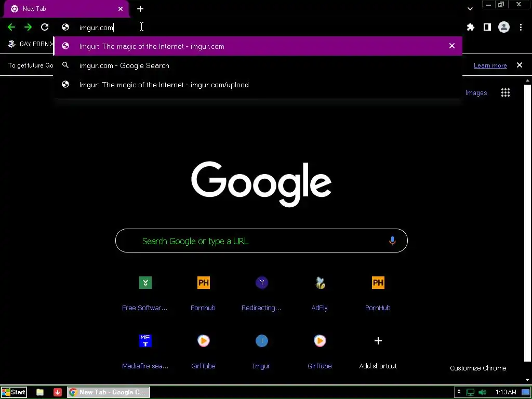Viewport: 532px width, 399px height.
Task: Click the page's vertical scrollbar
Action: click(x=527, y=224)
